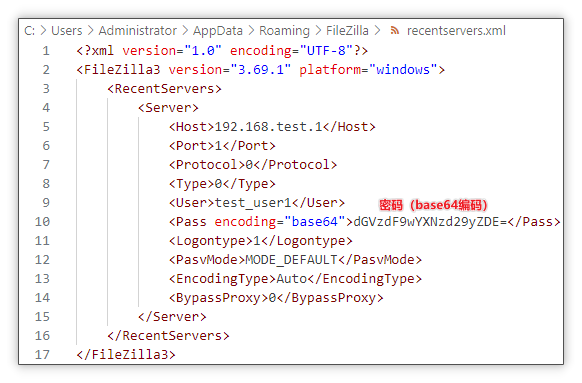This screenshot has width=582, height=383.
Task: Select the Roaming breadcrumb folder
Action: 284,31
